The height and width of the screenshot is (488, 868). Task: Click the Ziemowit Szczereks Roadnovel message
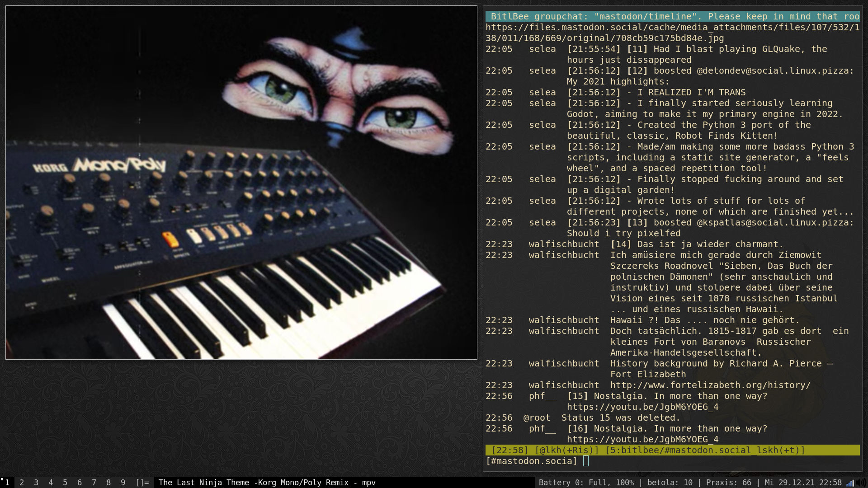click(x=724, y=282)
